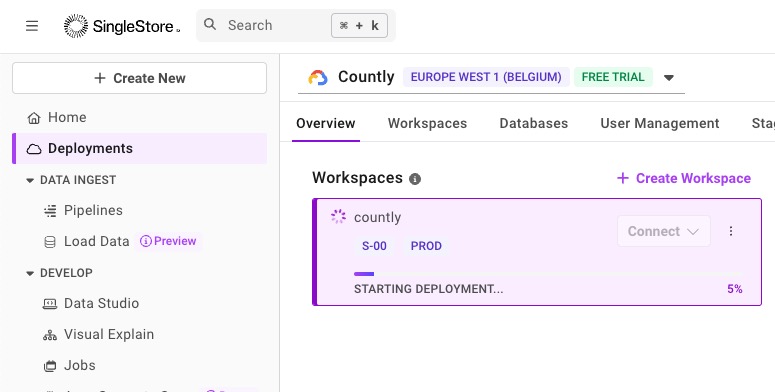Switch to the Workspaces tab
The width and height of the screenshot is (775, 392).
(428, 123)
